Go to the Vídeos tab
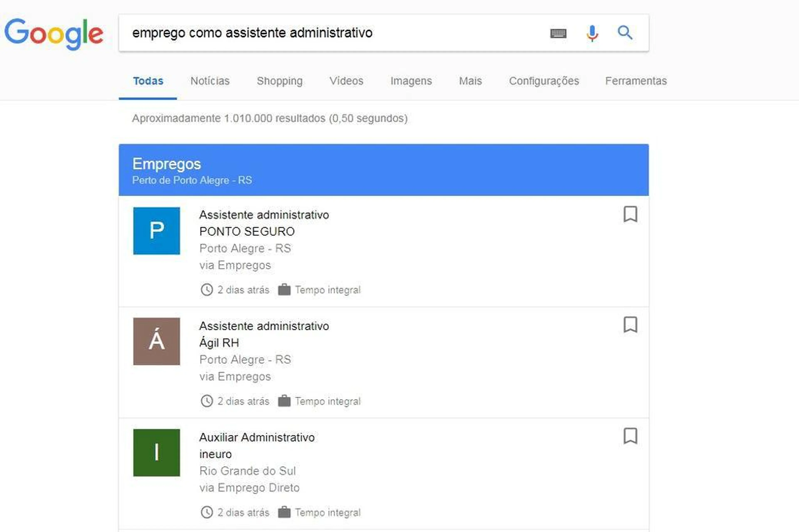Screen dimensions: 799x532 click(347, 81)
